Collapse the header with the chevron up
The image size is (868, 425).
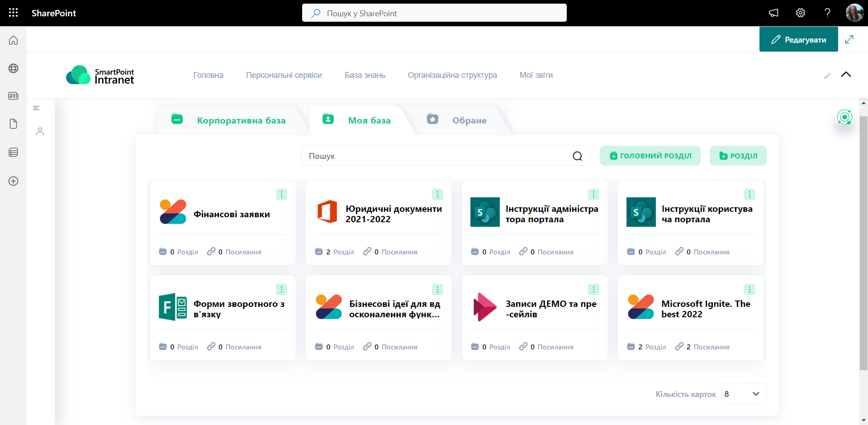[x=845, y=75]
